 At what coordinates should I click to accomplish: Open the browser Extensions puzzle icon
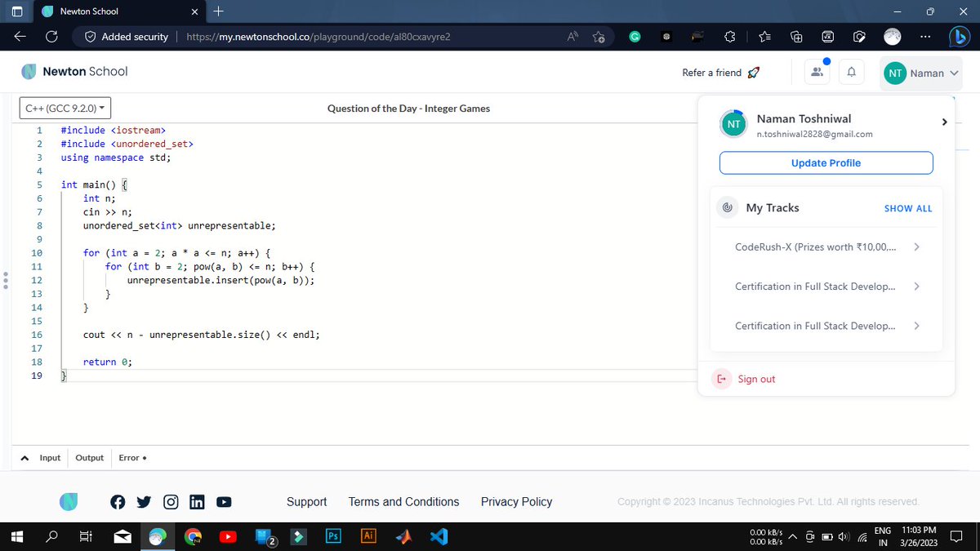coord(730,37)
